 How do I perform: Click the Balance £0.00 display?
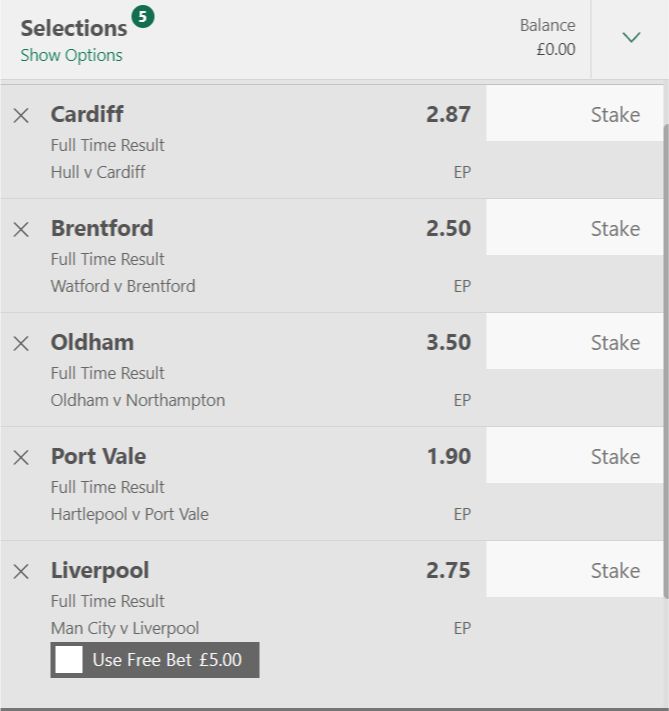(547, 37)
